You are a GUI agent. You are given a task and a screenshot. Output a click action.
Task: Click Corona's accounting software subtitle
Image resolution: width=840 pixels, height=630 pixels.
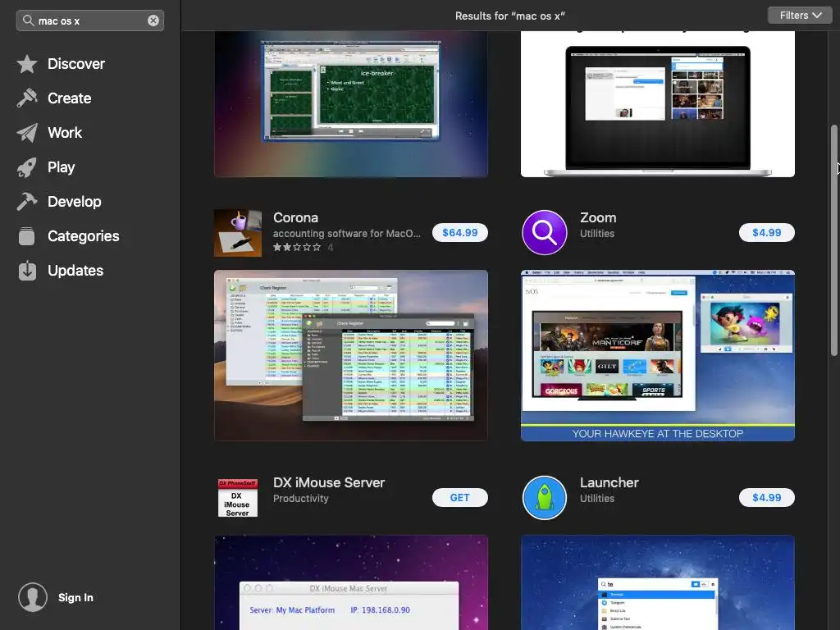coord(347,234)
